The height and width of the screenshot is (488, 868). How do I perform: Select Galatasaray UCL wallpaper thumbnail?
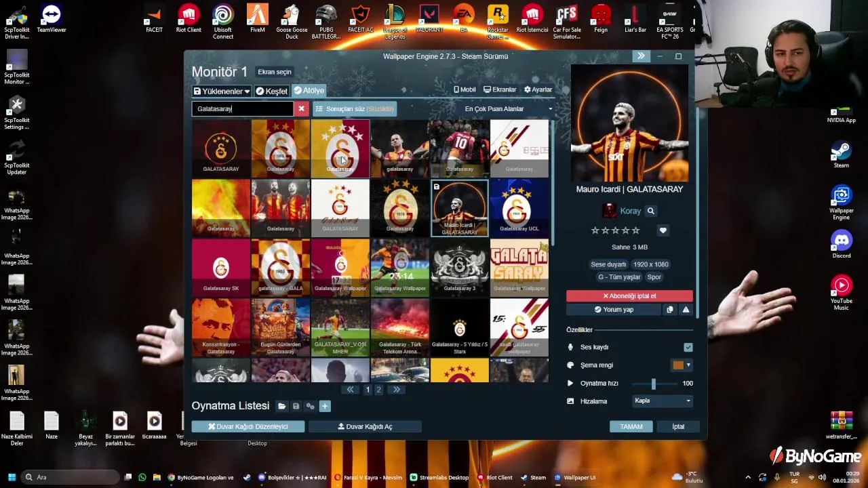tap(519, 207)
